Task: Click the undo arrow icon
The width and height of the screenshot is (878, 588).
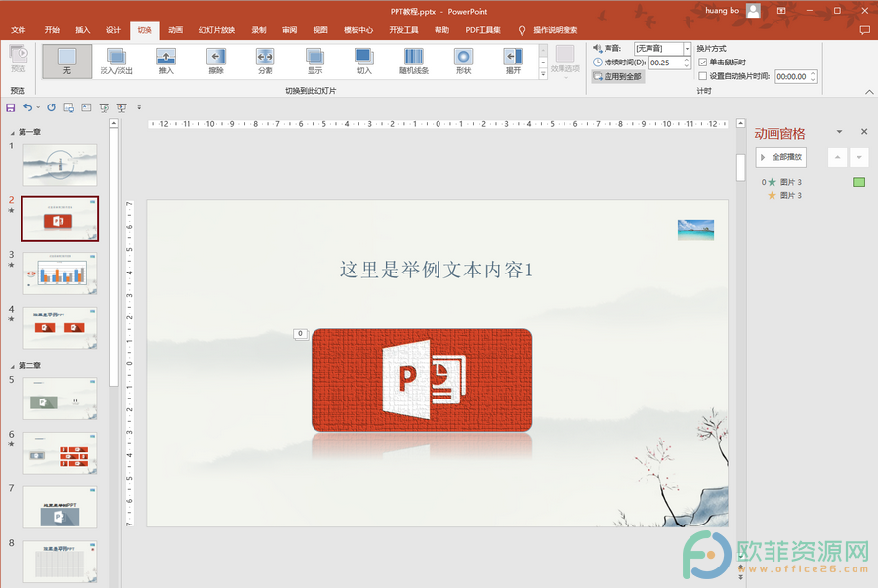Action: tap(27, 107)
